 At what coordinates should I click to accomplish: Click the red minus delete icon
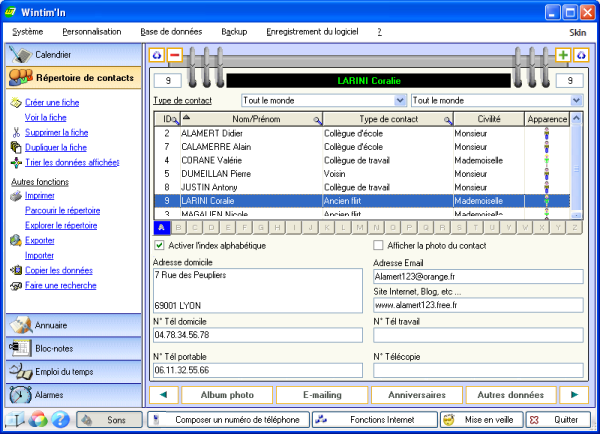pyautogui.click(x=174, y=55)
